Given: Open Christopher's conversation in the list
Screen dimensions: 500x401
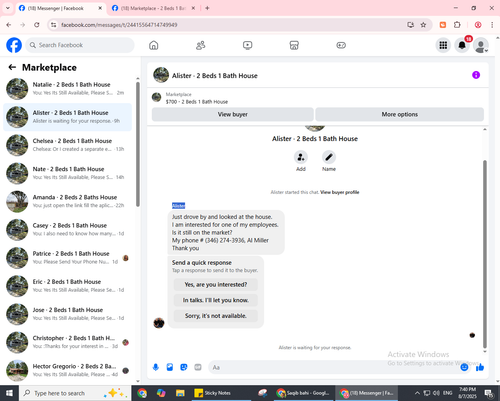Looking at the screenshot, I should pos(68,342).
